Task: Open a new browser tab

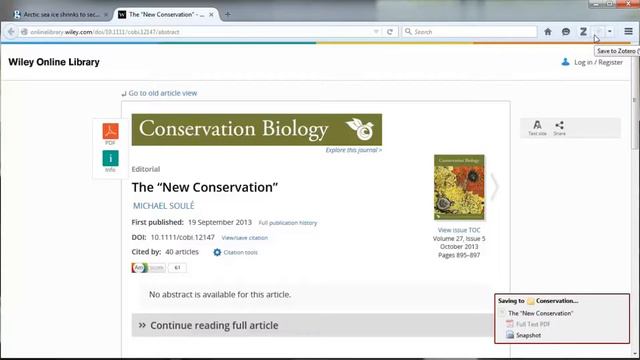Action: point(228,14)
